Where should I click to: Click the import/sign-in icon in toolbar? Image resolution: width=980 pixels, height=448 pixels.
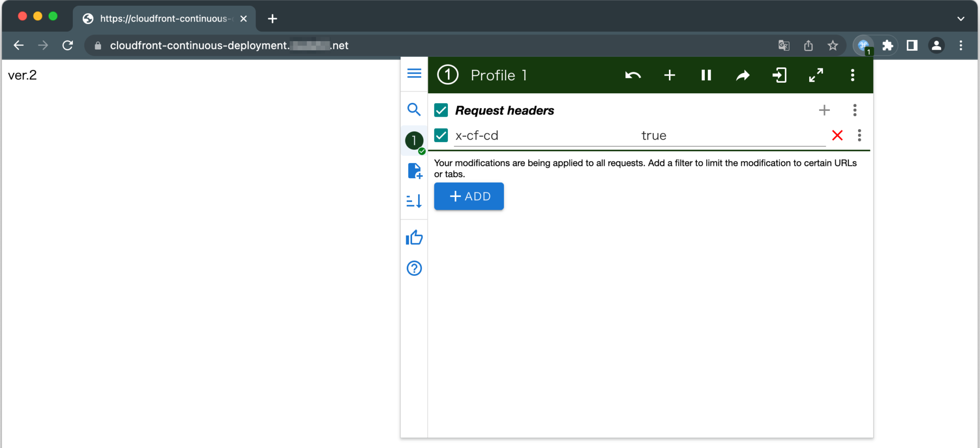tap(780, 75)
